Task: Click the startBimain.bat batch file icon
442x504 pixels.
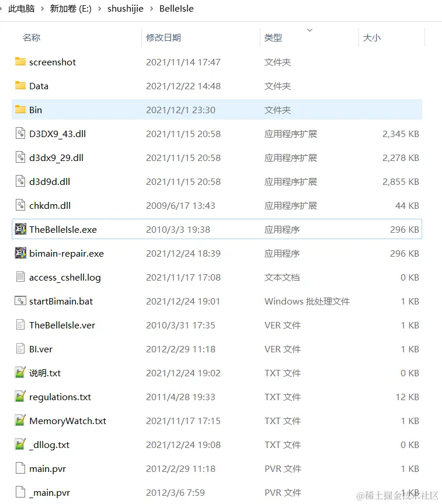Action: click(x=20, y=301)
